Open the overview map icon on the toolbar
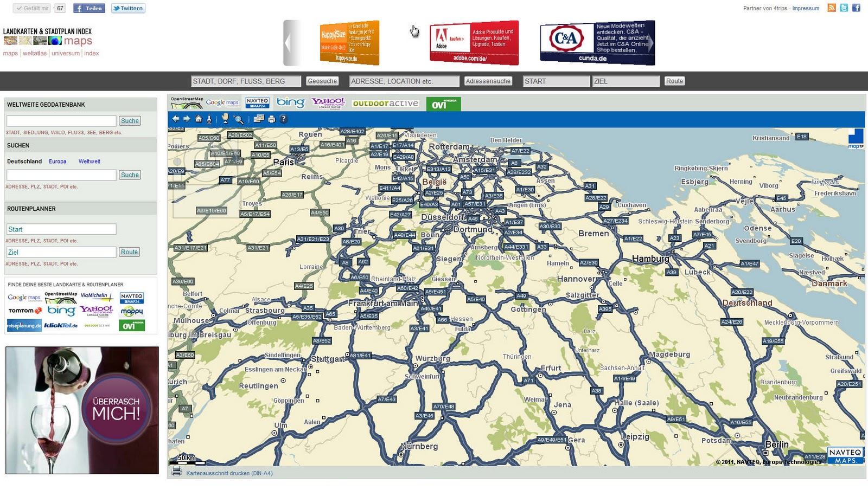Viewport: 868px width, 490px height. 259,118
